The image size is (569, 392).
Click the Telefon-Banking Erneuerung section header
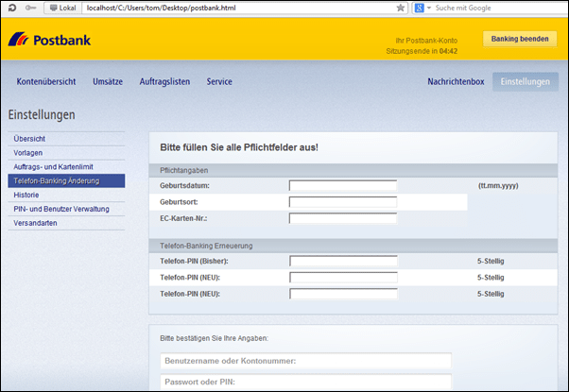(x=353, y=246)
